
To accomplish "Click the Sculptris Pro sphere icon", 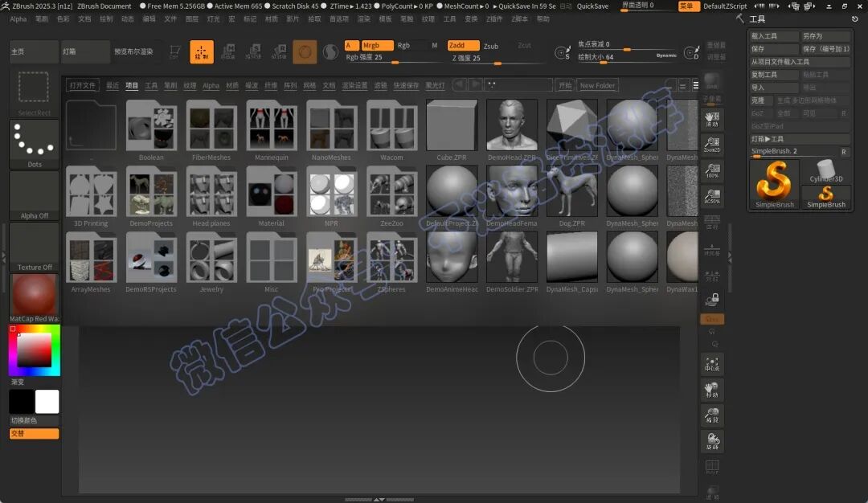I will coord(330,51).
